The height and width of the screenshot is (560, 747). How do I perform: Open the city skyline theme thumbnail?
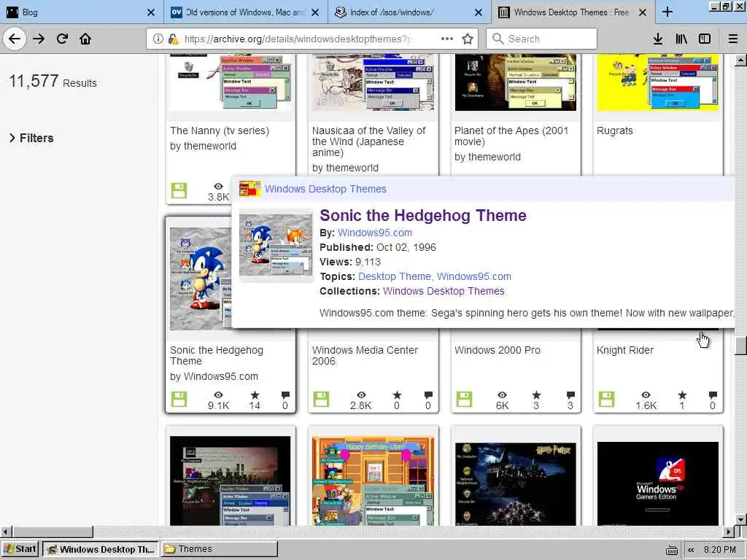click(x=230, y=481)
